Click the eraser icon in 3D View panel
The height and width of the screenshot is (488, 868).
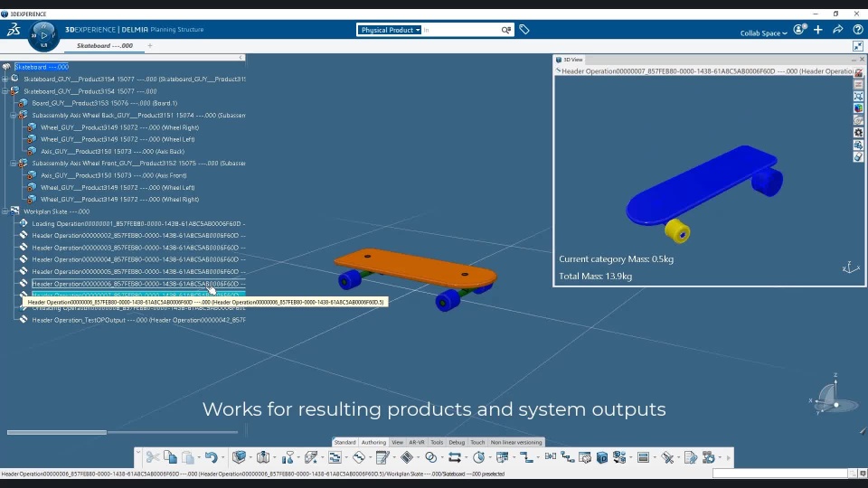pyautogui.click(x=858, y=157)
